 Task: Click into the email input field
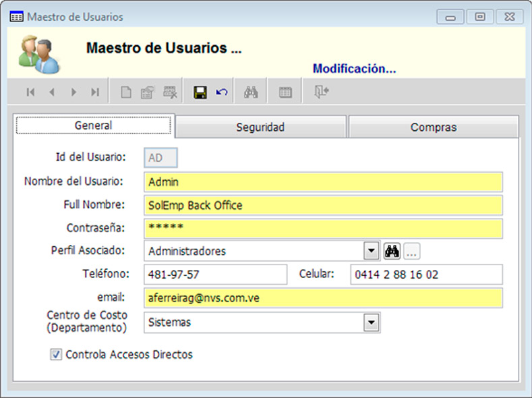click(323, 297)
